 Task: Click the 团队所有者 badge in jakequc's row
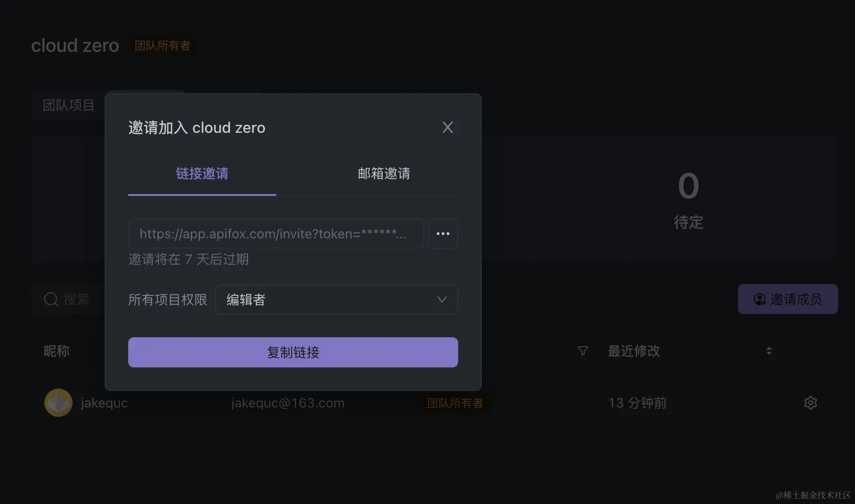point(455,403)
